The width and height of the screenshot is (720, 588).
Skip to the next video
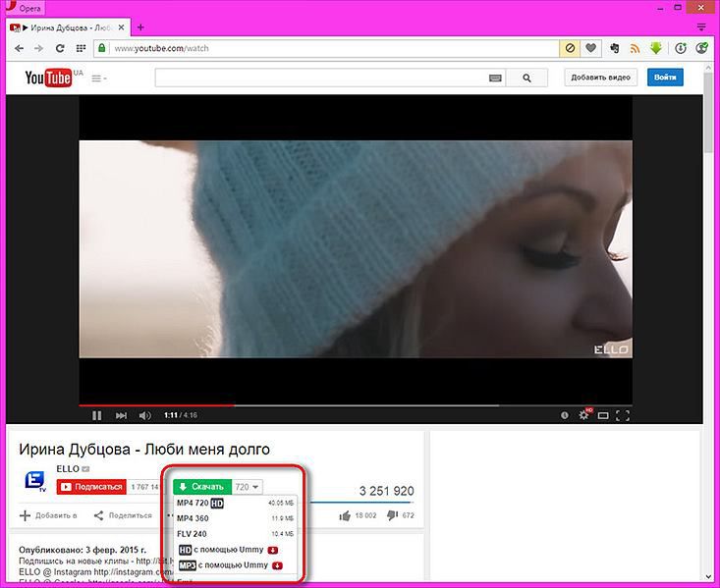coord(121,415)
